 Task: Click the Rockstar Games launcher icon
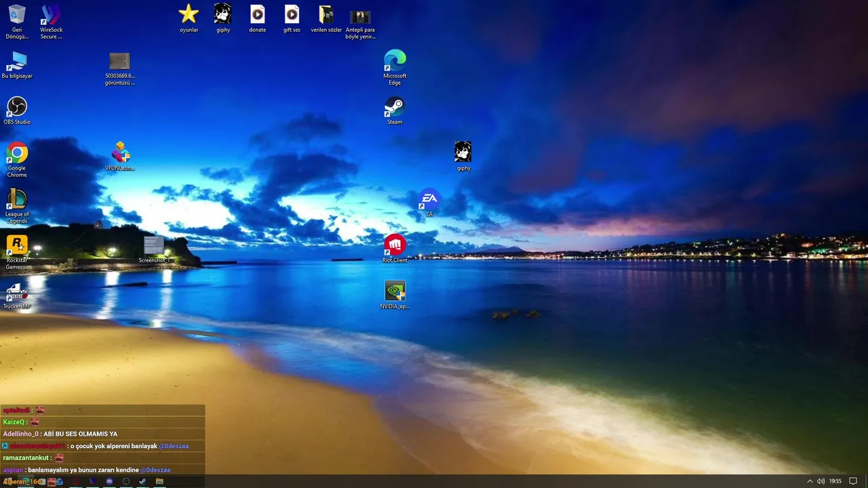pos(17,252)
